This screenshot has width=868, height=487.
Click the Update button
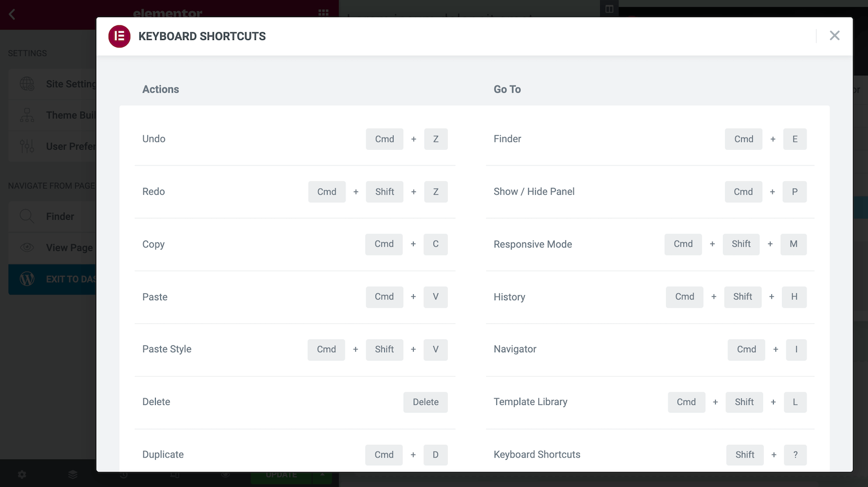point(282,475)
